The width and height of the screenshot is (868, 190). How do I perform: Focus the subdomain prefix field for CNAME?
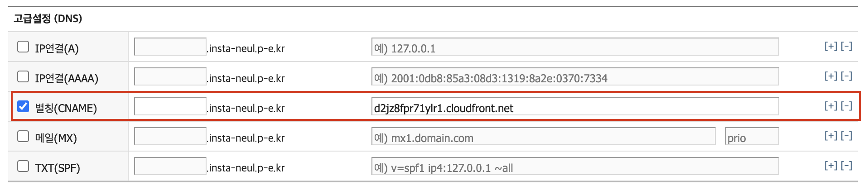(170, 107)
